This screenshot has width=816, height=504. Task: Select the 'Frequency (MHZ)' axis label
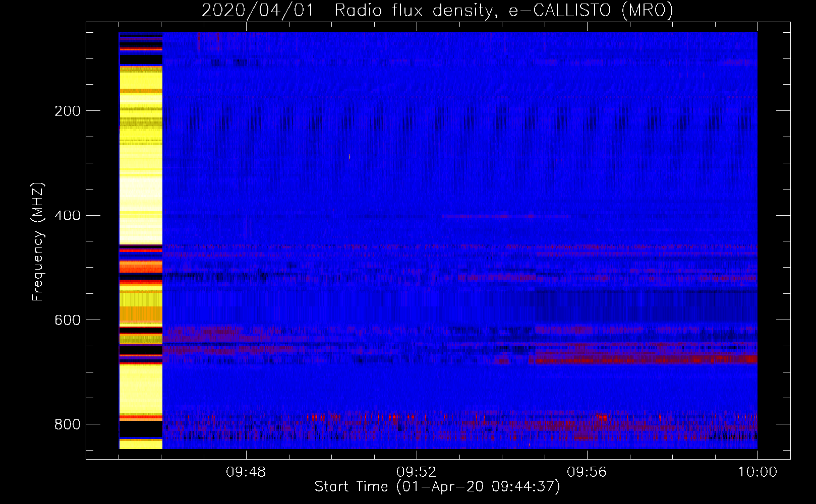coord(38,242)
